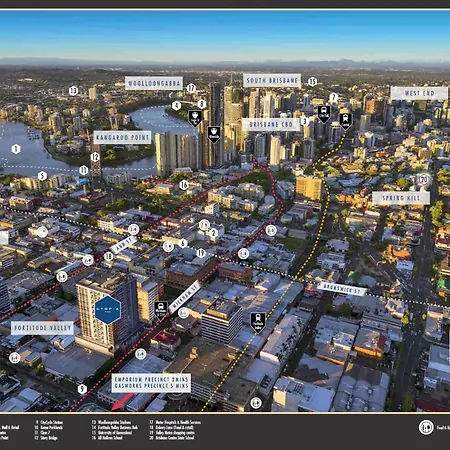Click the bus pin near marker 7
The width and height of the screenshot is (450, 450).
[x=324, y=114]
